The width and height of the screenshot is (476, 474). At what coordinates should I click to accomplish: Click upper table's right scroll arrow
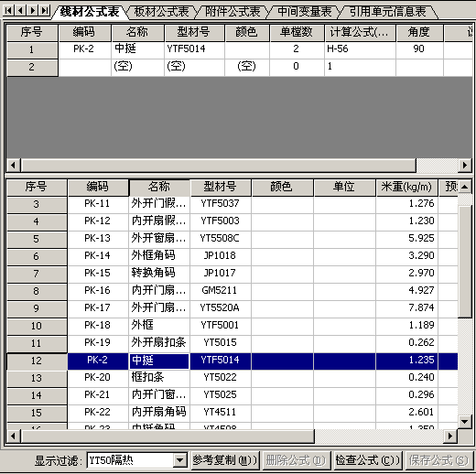pos(465,165)
